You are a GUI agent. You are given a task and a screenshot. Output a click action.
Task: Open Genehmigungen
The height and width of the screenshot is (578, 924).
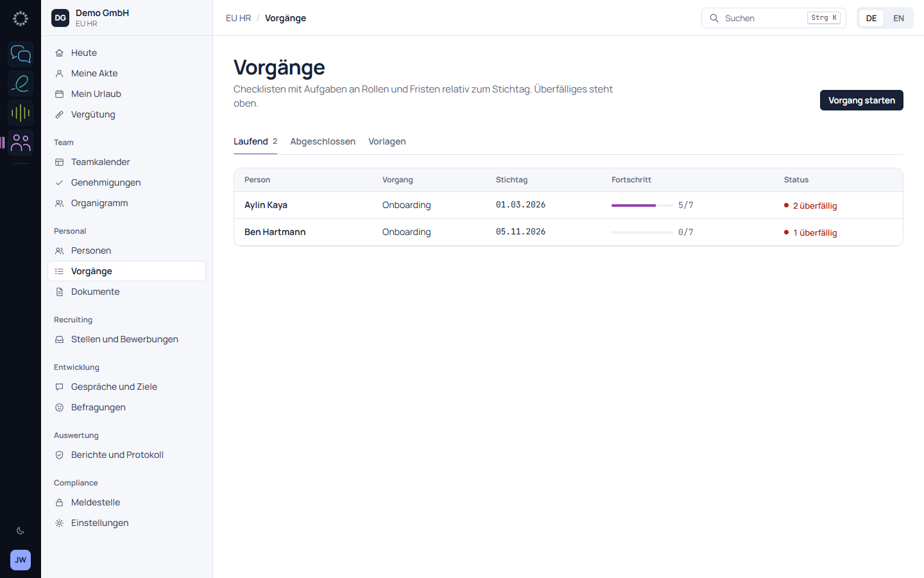(x=126, y=182)
